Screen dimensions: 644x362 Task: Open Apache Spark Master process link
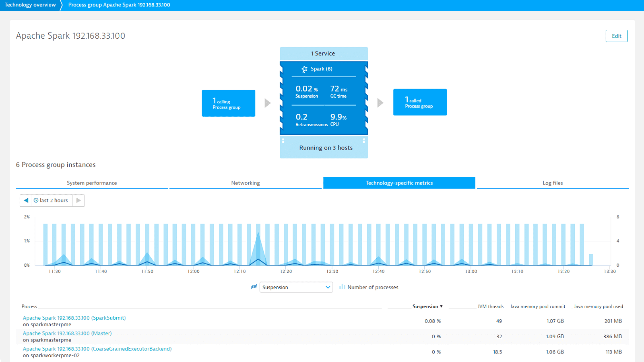[67, 333]
